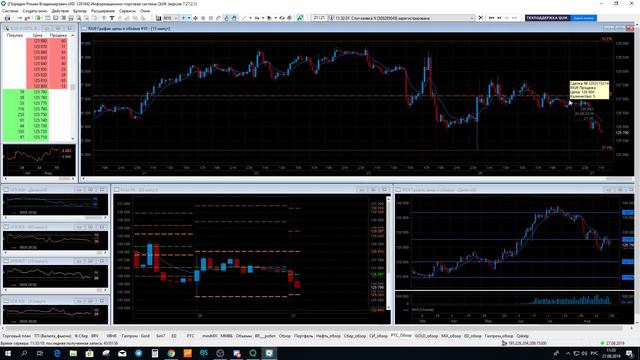Open Windows taskbar search
The height and width of the screenshot is (360, 640).
24,353
